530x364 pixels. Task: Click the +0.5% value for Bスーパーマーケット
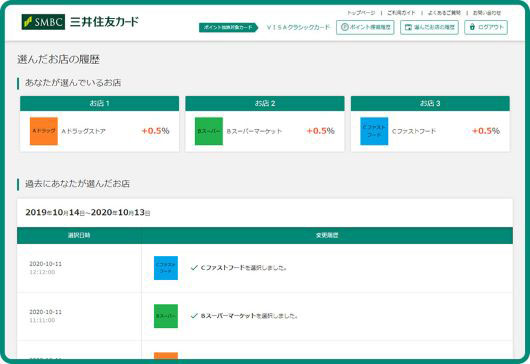[x=320, y=131]
